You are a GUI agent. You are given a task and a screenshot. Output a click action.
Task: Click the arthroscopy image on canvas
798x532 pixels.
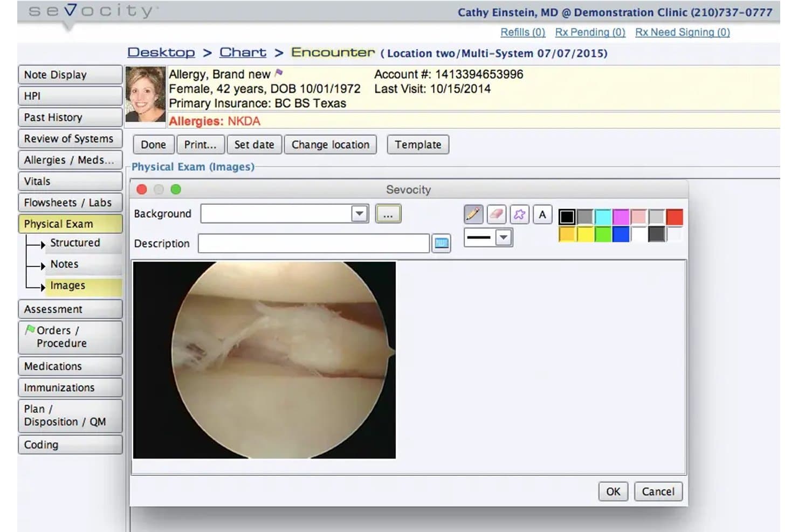point(264,360)
